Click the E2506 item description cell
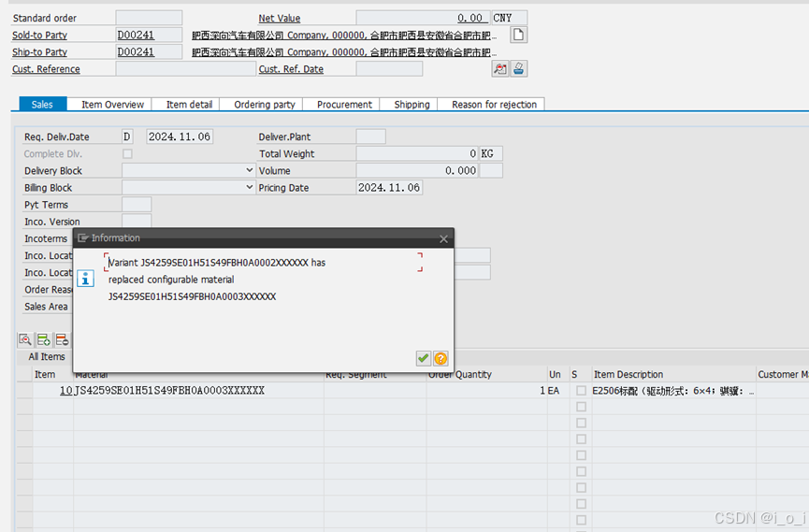809x532 pixels. [673, 391]
